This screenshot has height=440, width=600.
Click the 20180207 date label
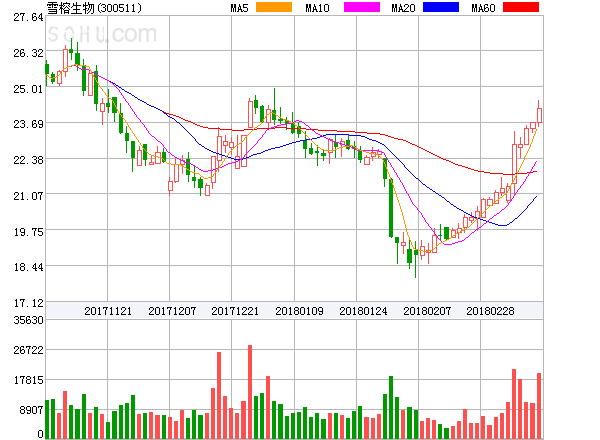tap(427, 311)
